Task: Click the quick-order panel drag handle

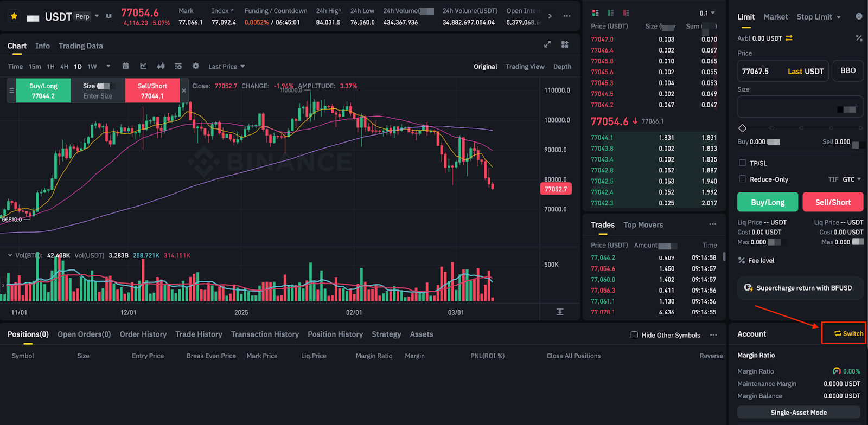Action: [11, 91]
